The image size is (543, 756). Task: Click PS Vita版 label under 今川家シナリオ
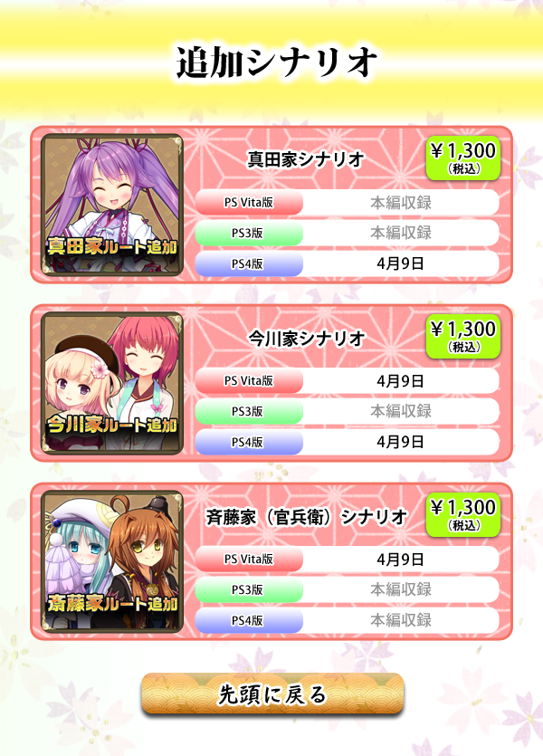(x=249, y=381)
